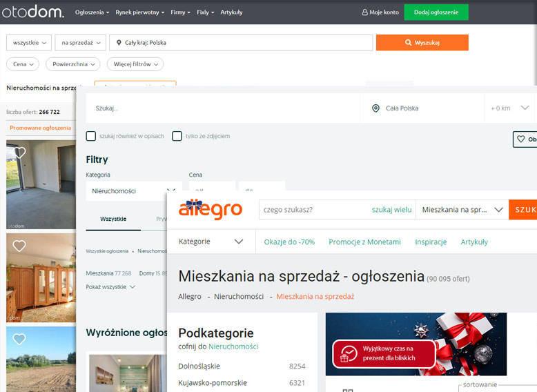Open the Ogłoszenia menu dropdown

92,12
